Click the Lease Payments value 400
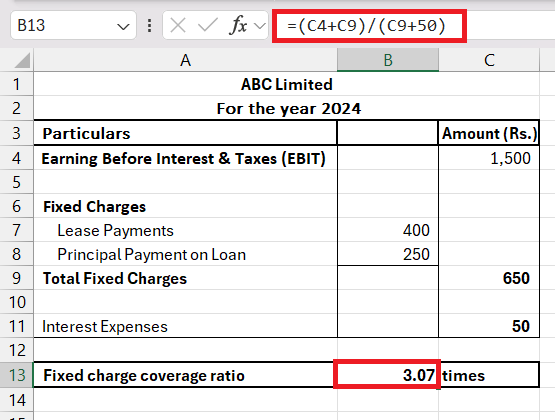Screen dimensions: 555x420 (388, 230)
